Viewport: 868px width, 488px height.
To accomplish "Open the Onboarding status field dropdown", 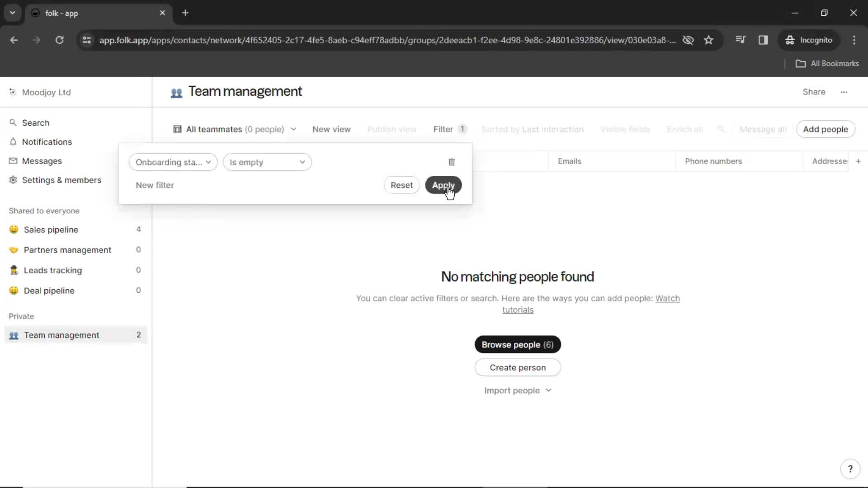I will tap(173, 162).
